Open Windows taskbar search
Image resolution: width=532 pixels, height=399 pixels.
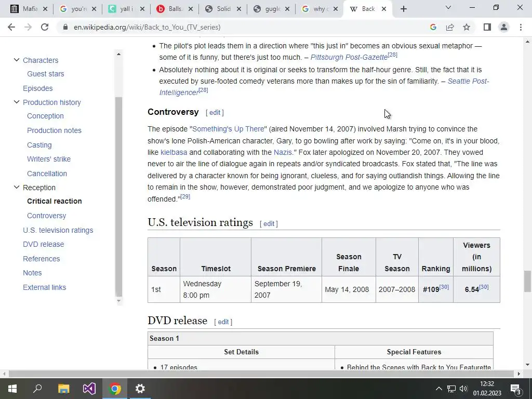click(37, 389)
